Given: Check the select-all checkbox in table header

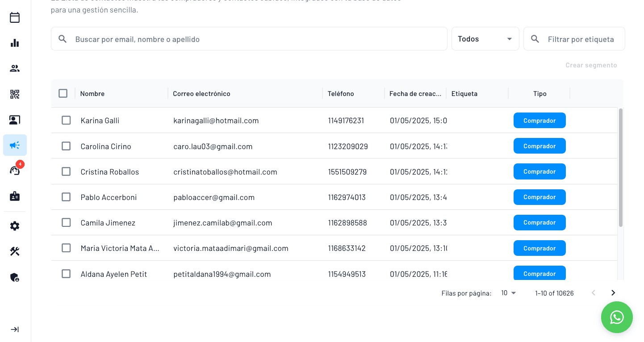Looking at the screenshot, I should point(63,93).
